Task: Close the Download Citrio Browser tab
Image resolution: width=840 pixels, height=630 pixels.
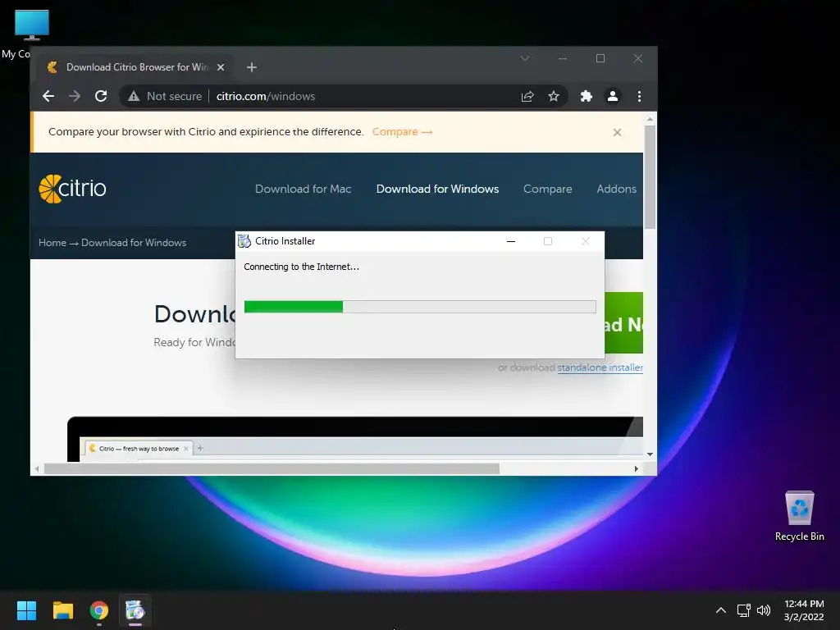Action: pos(221,67)
